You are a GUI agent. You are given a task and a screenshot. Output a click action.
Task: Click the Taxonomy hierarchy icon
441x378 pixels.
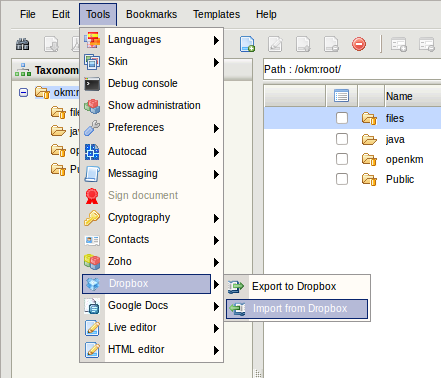23,70
